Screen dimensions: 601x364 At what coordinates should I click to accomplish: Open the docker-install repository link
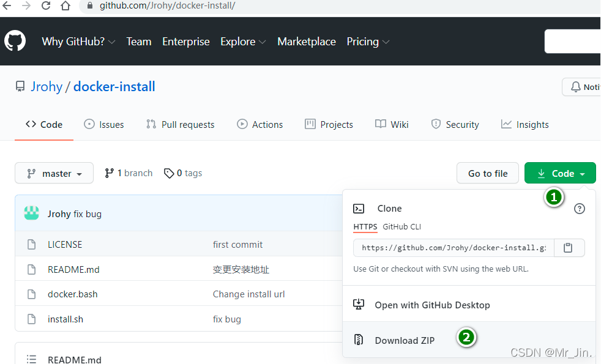114,87
